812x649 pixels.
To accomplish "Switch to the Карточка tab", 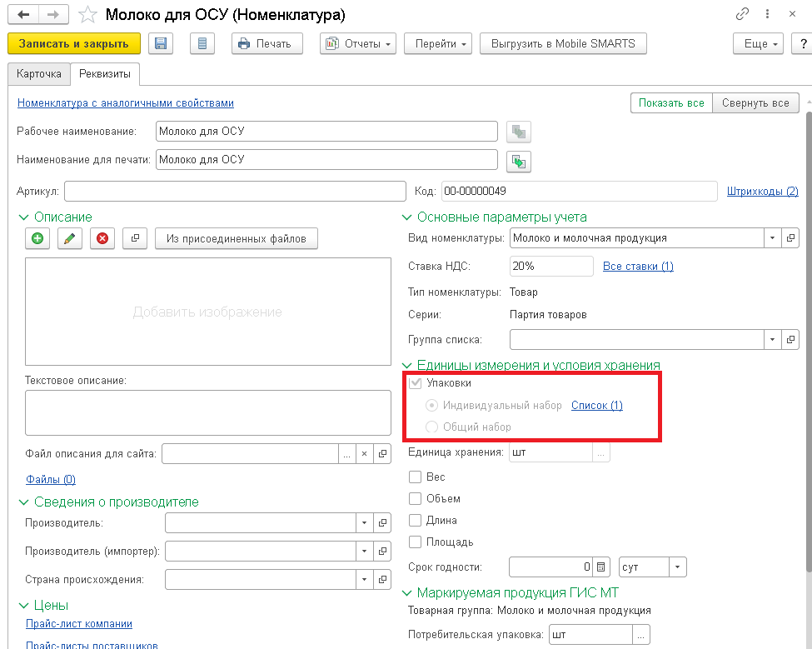I will [39, 73].
